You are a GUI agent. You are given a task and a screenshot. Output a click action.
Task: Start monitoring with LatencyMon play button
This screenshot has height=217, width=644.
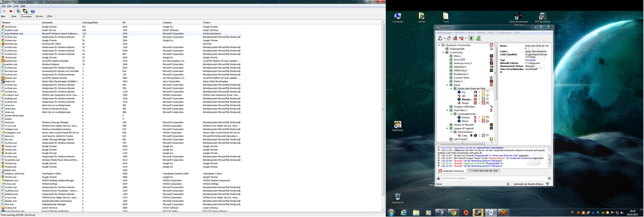click(x=4, y=11)
